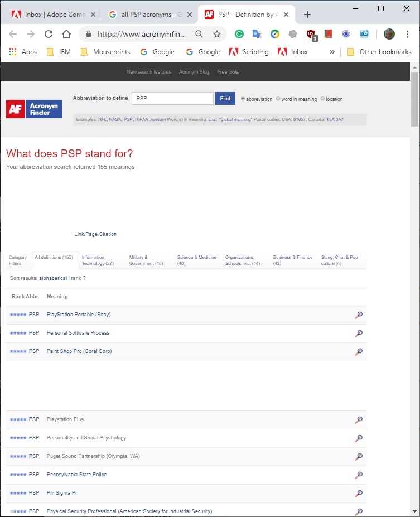Open 'New search features' link

[149, 71]
